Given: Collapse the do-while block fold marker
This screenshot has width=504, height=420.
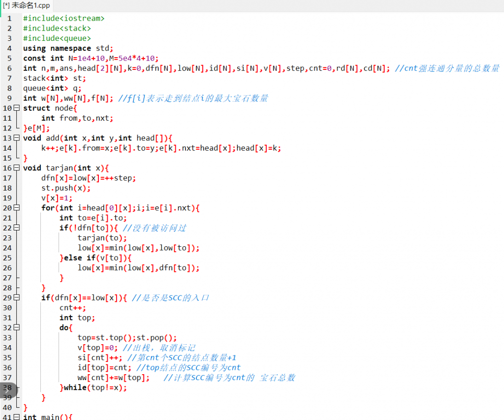Looking at the screenshot, I should [17, 327].
